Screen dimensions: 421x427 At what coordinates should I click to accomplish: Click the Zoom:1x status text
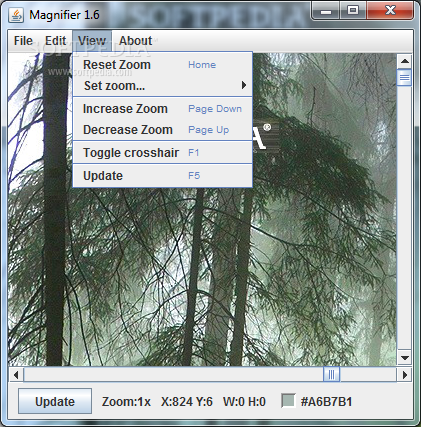(x=126, y=402)
